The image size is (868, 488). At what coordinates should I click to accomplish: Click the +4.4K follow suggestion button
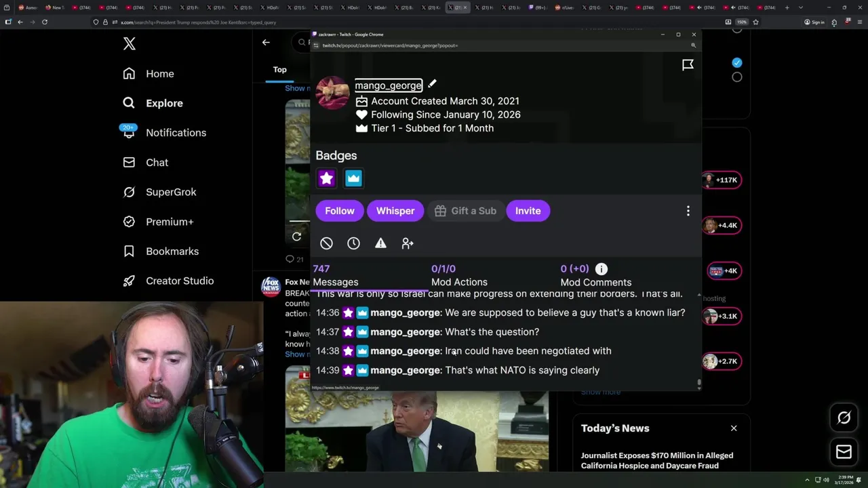click(x=722, y=225)
